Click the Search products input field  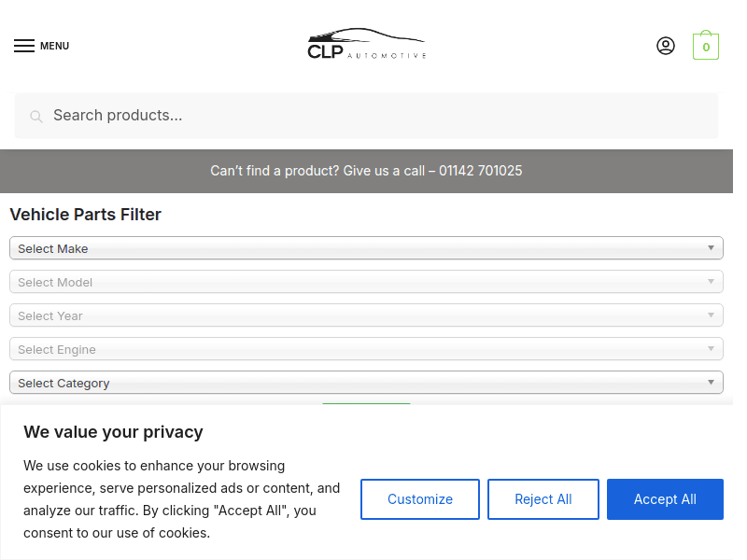point(373,116)
